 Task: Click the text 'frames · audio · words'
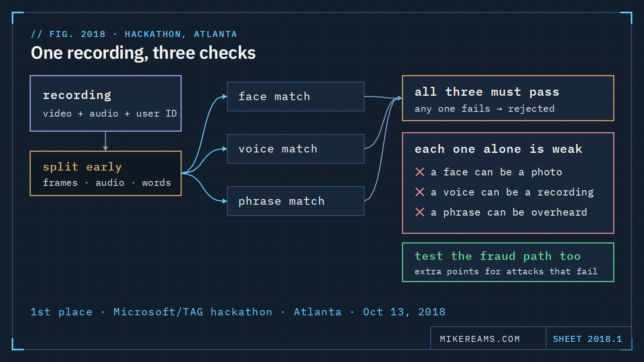[x=107, y=183]
